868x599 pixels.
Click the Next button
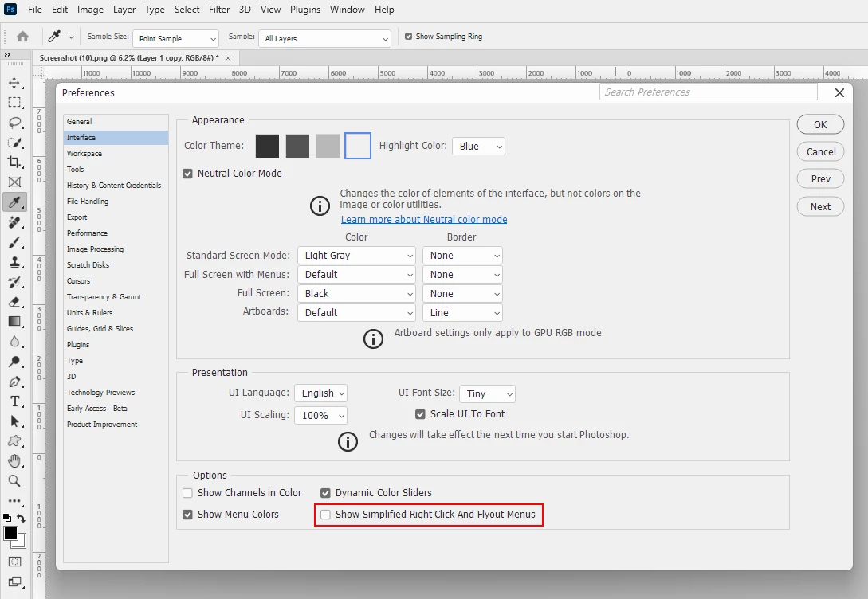coord(820,206)
